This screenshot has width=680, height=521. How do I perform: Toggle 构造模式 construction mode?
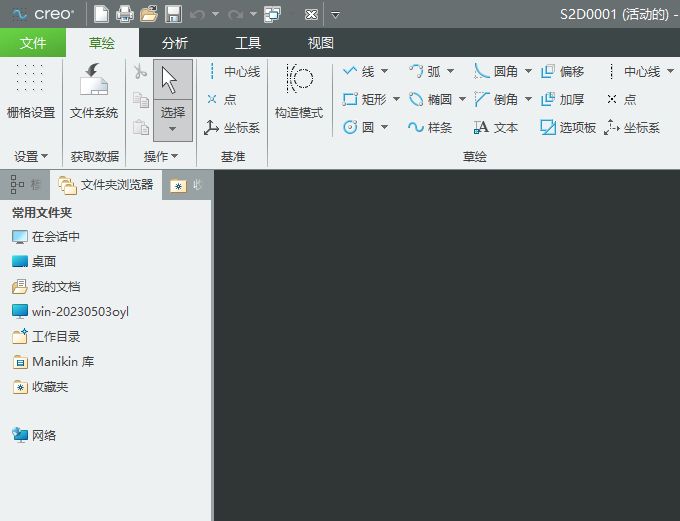[x=299, y=91]
